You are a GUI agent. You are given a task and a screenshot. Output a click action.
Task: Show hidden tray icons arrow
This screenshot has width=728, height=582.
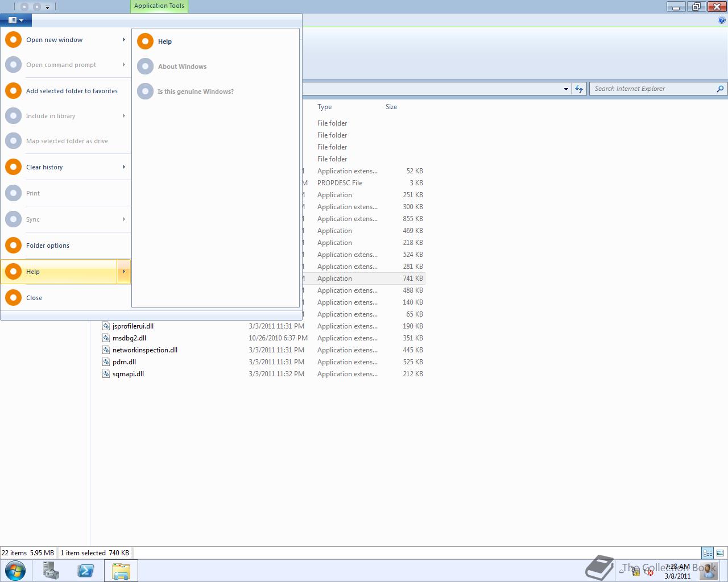click(622, 571)
